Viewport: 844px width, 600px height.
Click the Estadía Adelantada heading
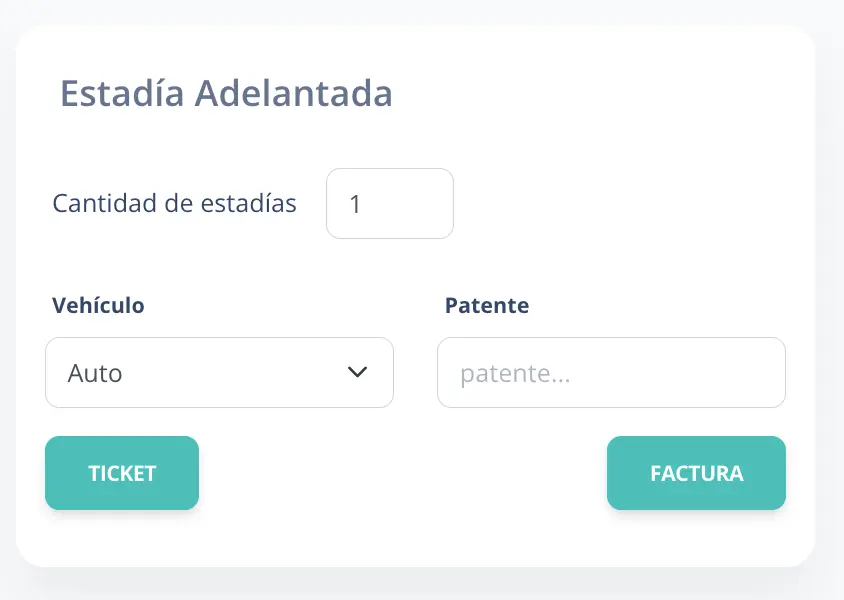point(227,93)
